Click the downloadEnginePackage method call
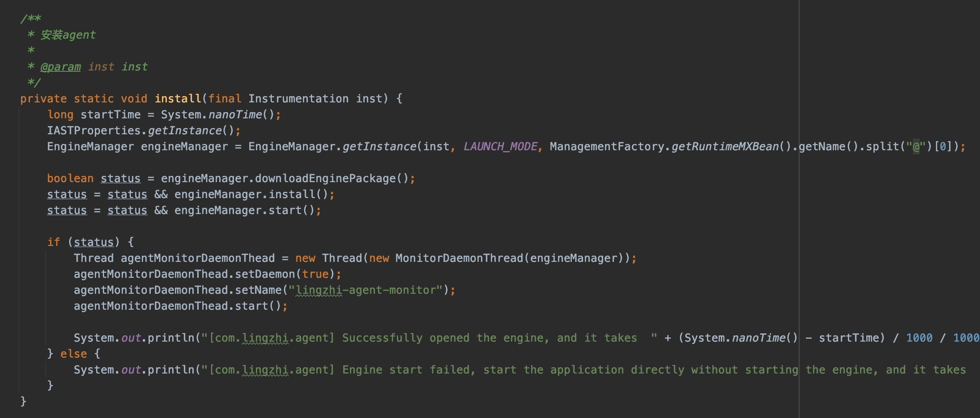Screen dimensions: 980x418 (x=325, y=178)
